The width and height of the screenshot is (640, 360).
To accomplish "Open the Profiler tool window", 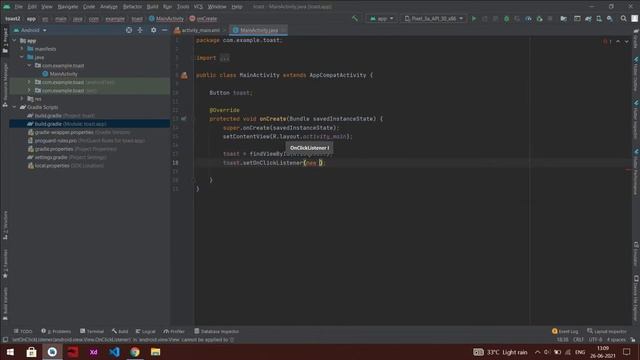I will pos(174,331).
